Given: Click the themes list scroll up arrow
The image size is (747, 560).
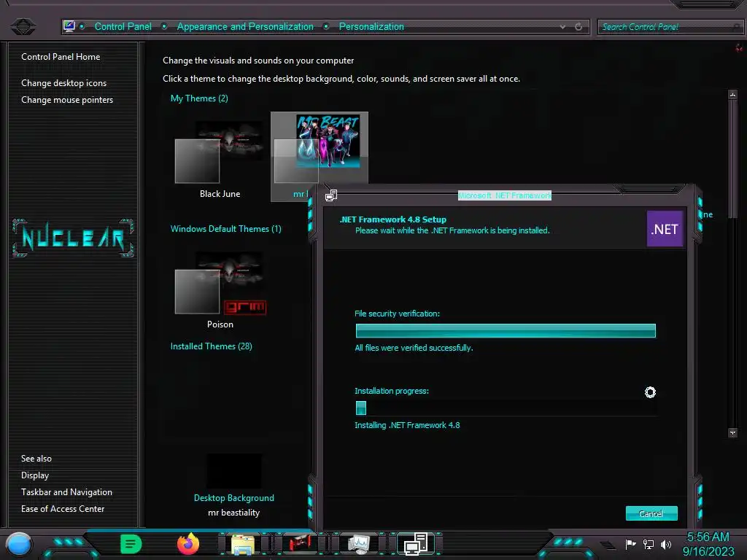Looking at the screenshot, I should click(x=732, y=94).
